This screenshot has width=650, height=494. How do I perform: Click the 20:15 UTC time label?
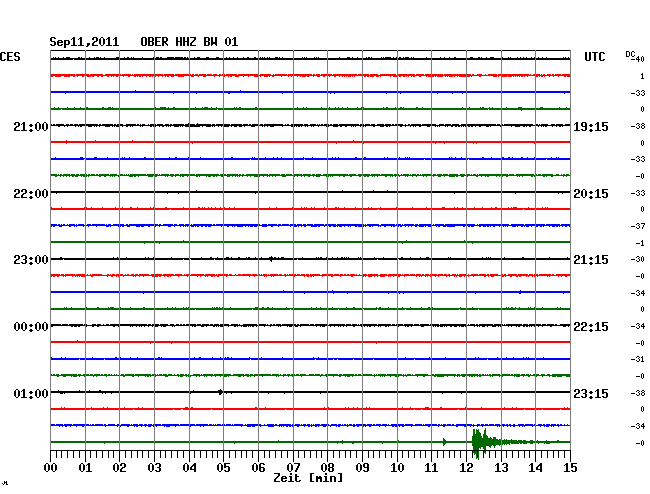(591, 194)
